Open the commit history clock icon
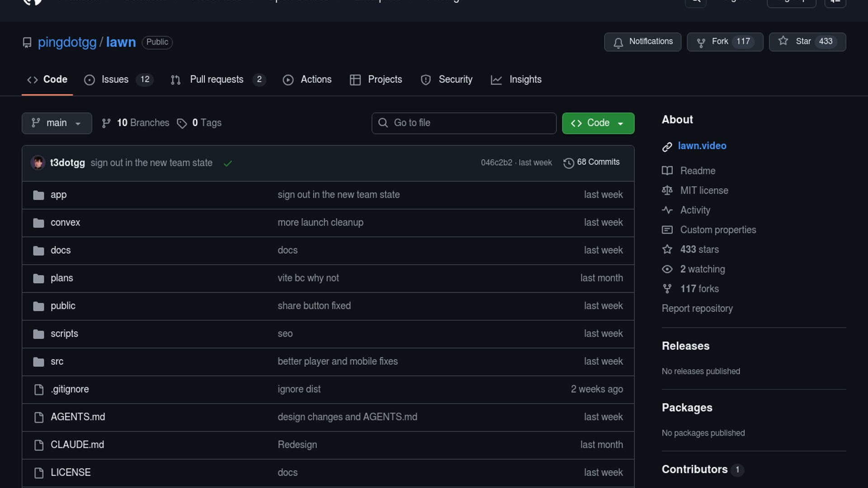Screen dimensions: 868x488 568,163
